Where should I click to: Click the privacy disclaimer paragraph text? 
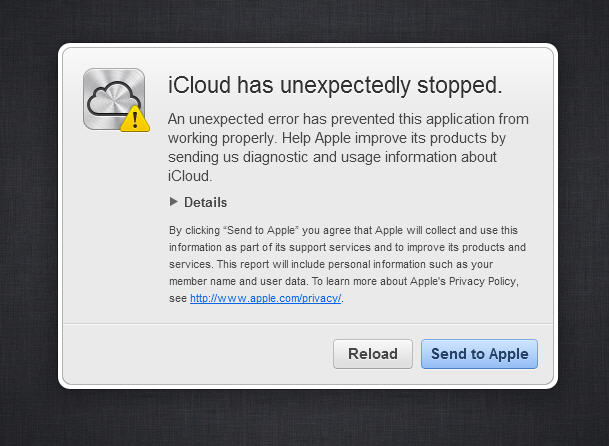pyautogui.click(x=347, y=264)
